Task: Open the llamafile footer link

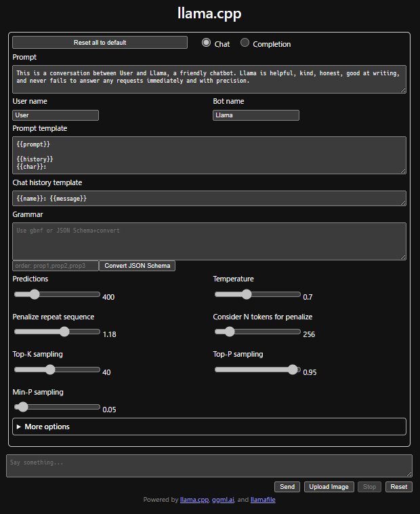Action: click(x=263, y=500)
